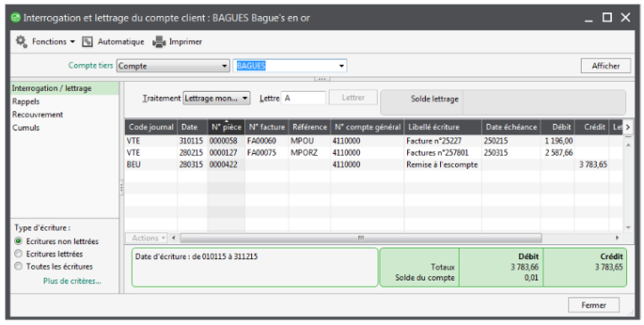This screenshot has width=644, height=325.
Task: Select the Remise à l'escompte row label
Action: tap(442, 165)
